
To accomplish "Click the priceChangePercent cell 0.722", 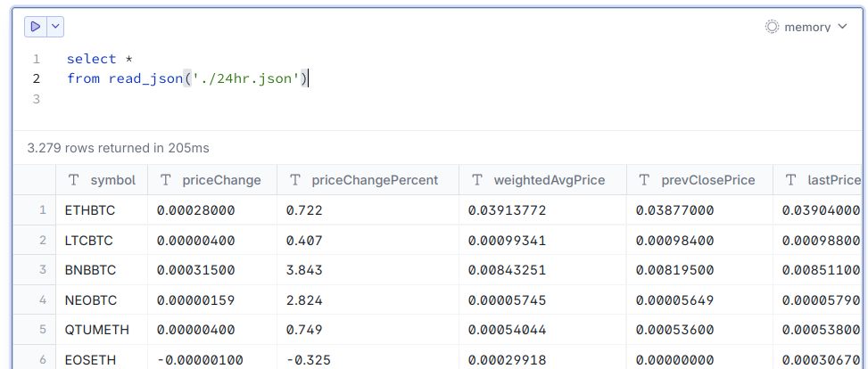I will (x=368, y=210).
